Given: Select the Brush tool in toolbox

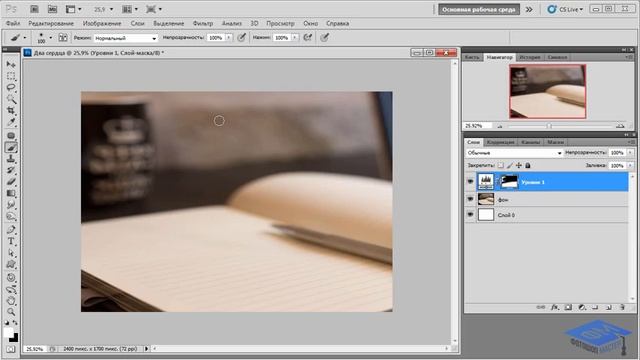Looking at the screenshot, I should coord(11,147).
